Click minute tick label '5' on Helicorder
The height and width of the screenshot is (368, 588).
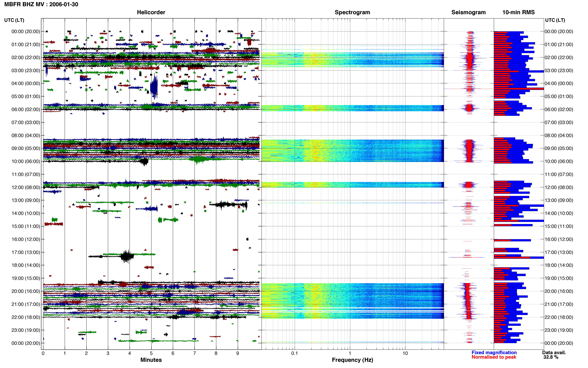pyautogui.click(x=151, y=353)
